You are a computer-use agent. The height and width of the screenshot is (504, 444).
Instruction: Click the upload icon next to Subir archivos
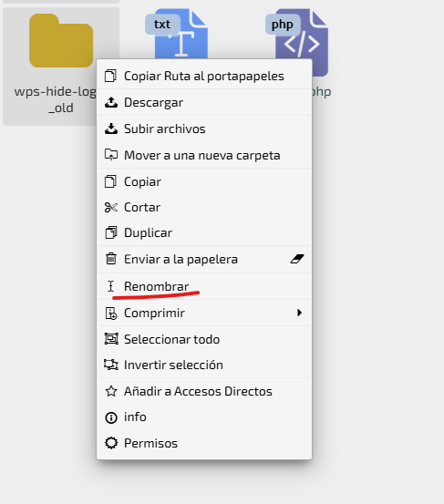coord(111,129)
